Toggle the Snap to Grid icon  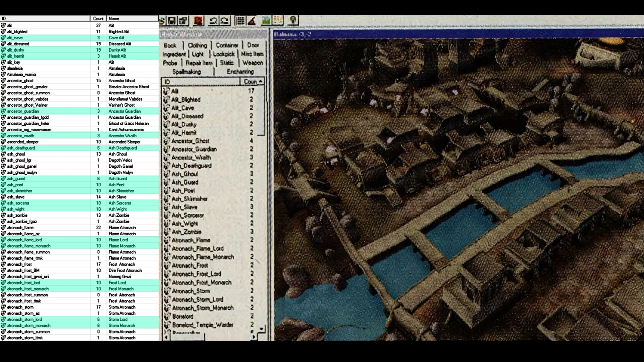240,21
